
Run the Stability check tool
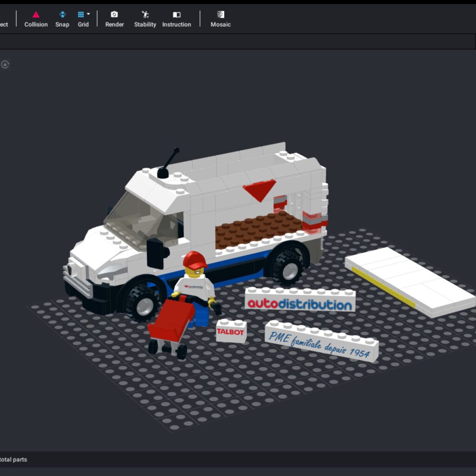pos(145,19)
